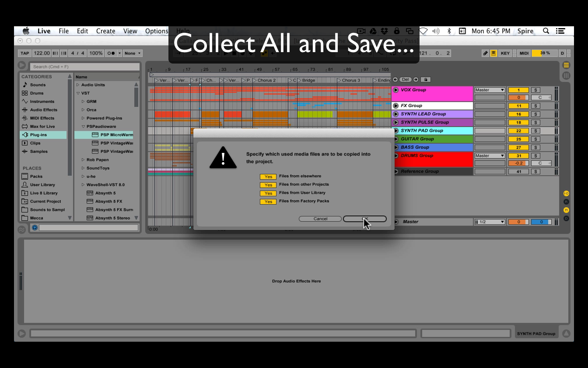
Task: Open the Drums category
Action: pos(37,93)
